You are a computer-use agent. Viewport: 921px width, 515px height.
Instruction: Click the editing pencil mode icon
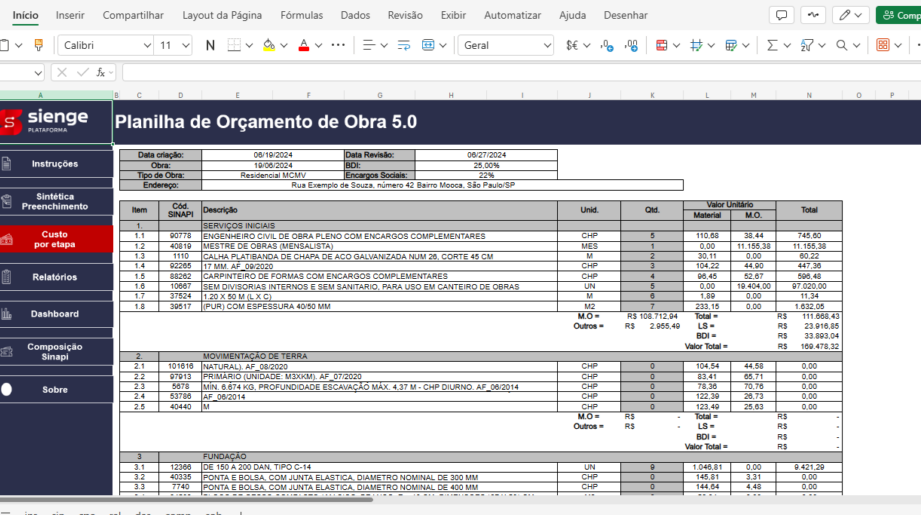pos(845,15)
